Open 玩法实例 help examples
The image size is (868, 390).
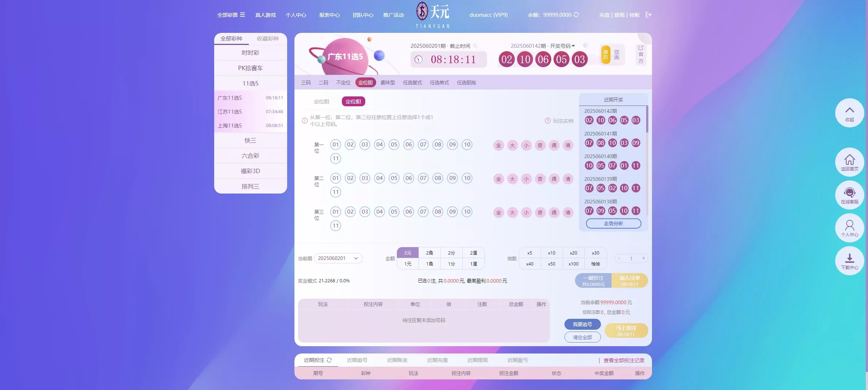coord(559,121)
